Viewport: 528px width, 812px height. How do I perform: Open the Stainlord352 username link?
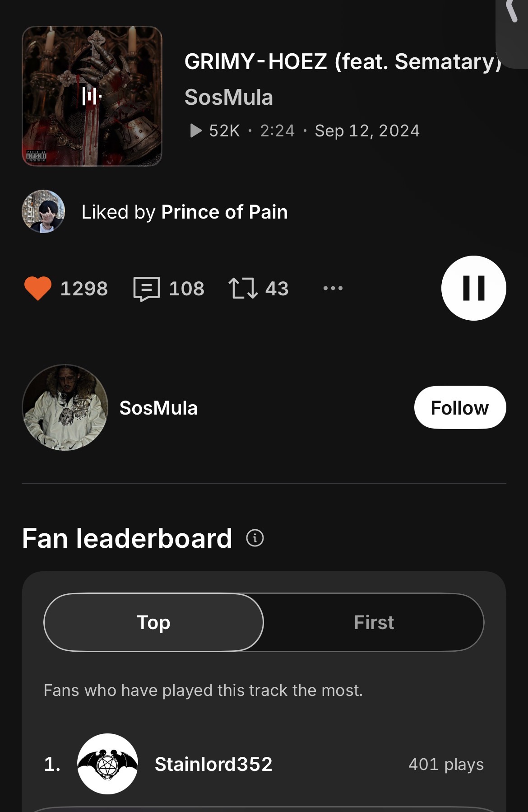click(213, 764)
